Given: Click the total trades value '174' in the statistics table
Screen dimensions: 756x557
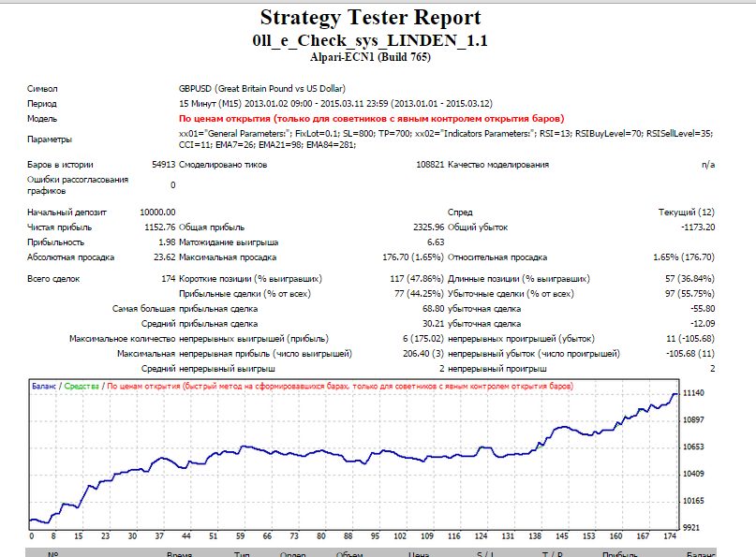Looking at the screenshot, I should click(169, 279).
